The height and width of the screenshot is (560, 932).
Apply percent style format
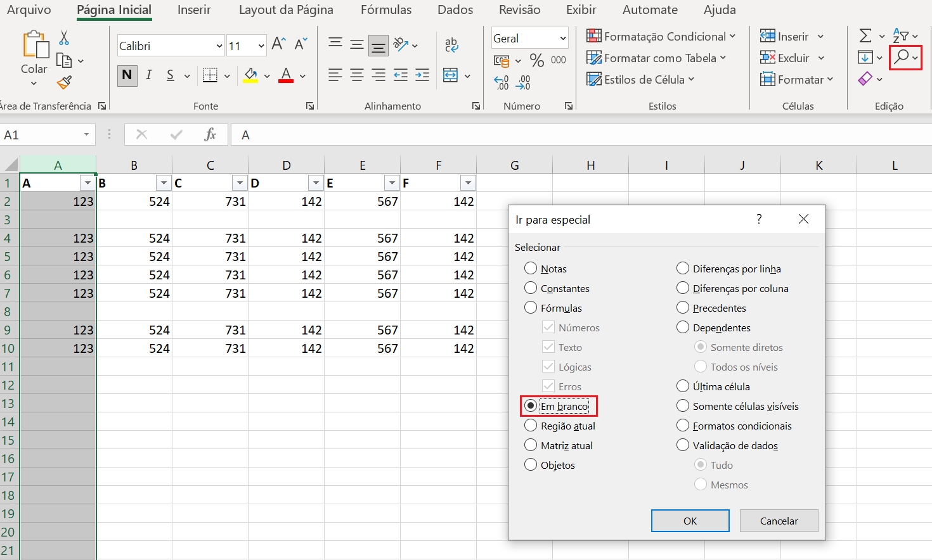(537, 60)
